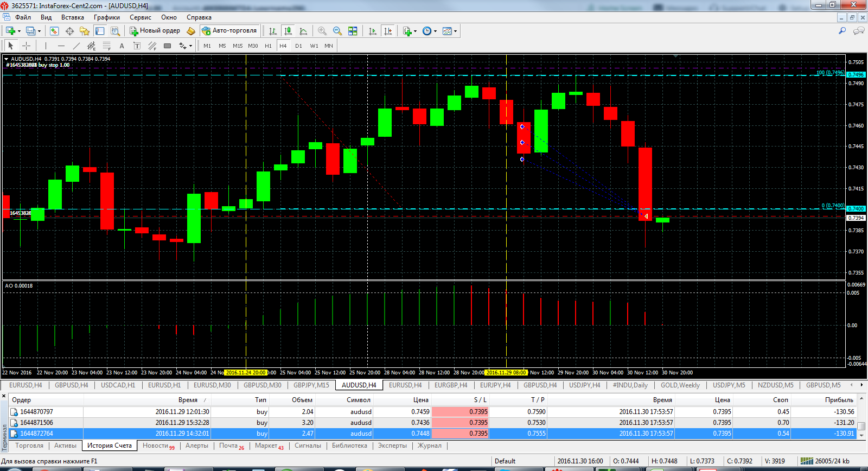868x471 pixels.
Task: Switch to M15 timeframe
Action: [x=238, y=46]
